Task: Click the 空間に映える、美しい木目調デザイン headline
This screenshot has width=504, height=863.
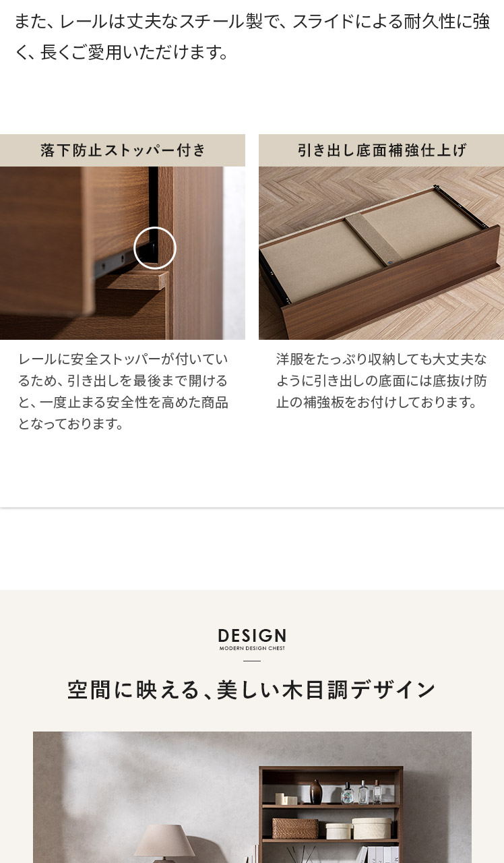Action: tap(252, 690)
